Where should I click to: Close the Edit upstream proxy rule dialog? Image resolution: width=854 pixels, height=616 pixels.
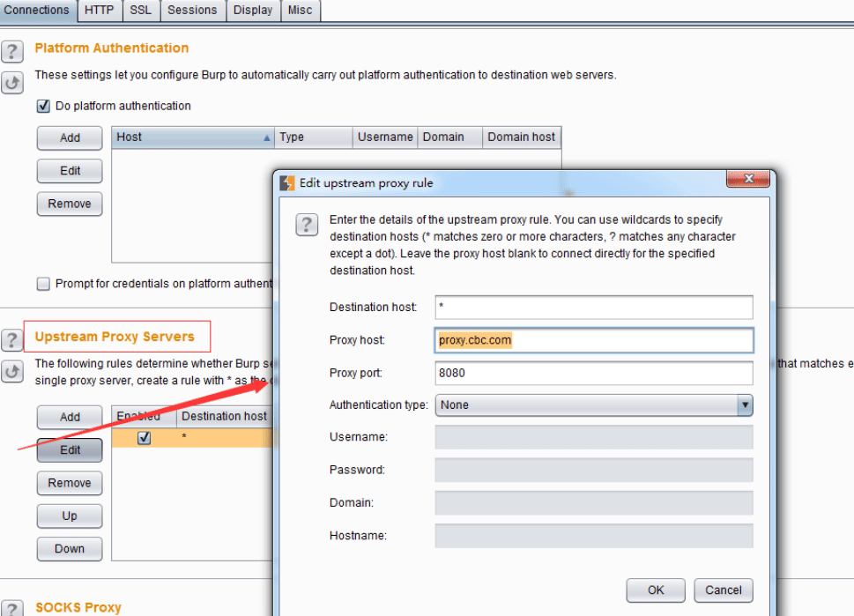[x=748, y=179]
